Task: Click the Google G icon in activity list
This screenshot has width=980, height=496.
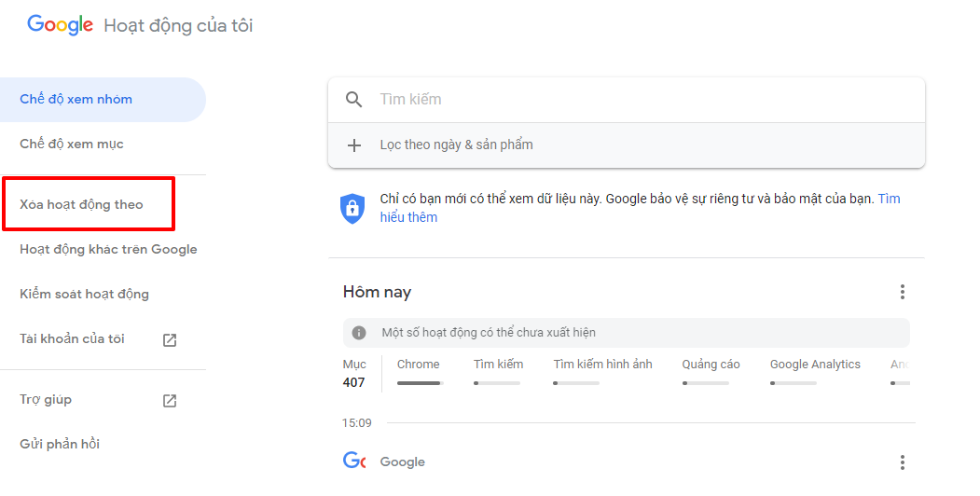Action: tap(353, 461)
